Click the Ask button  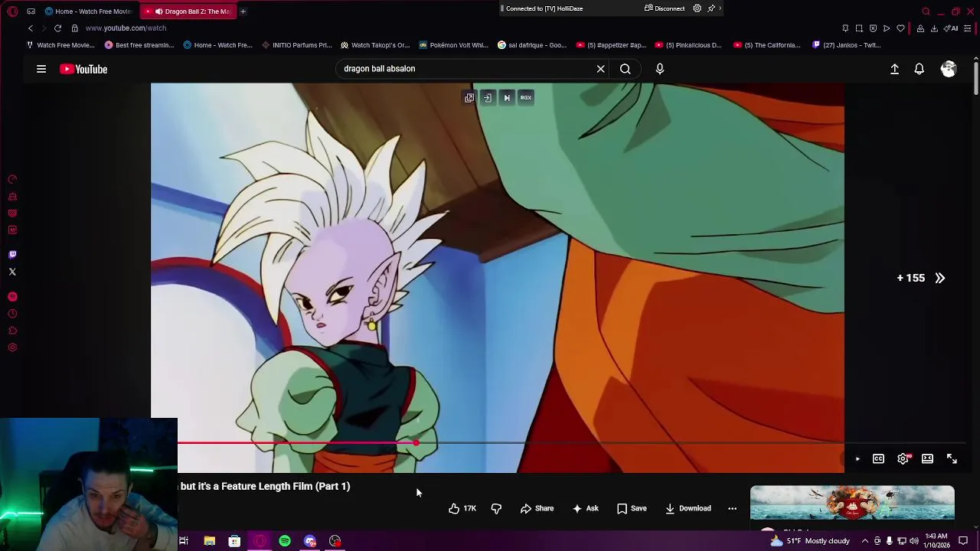tap(585, 508)
